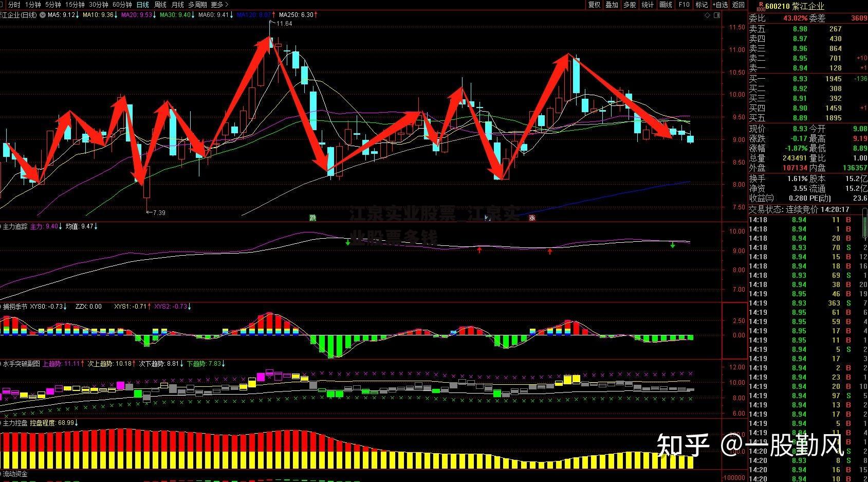The image size is (868, 482).
Task: Click the 捕捞季节 indicator title
Action: click(x=15, y=306)
